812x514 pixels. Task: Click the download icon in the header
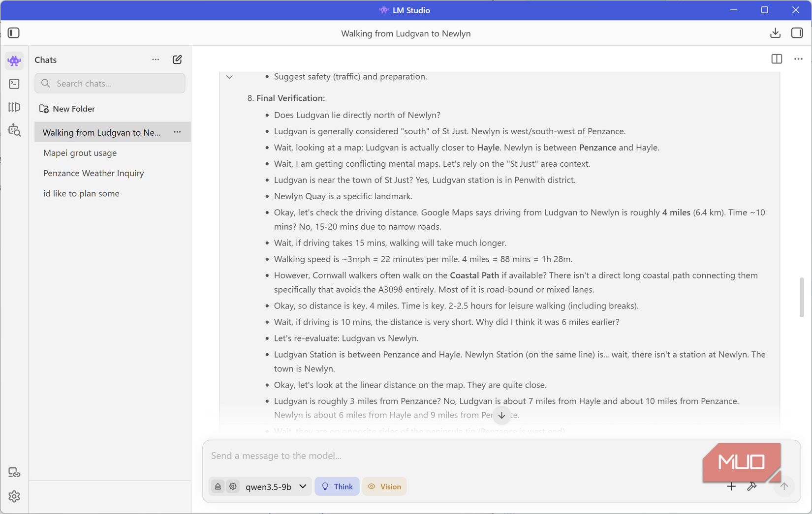click(775, 33)
